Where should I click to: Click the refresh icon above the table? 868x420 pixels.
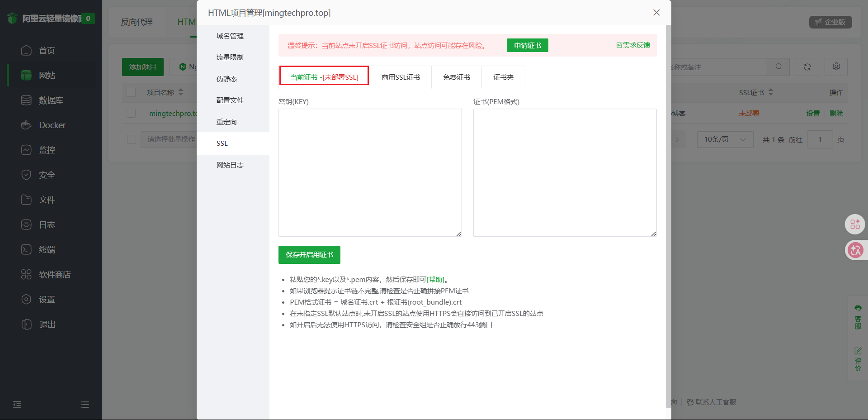point(807,67)
